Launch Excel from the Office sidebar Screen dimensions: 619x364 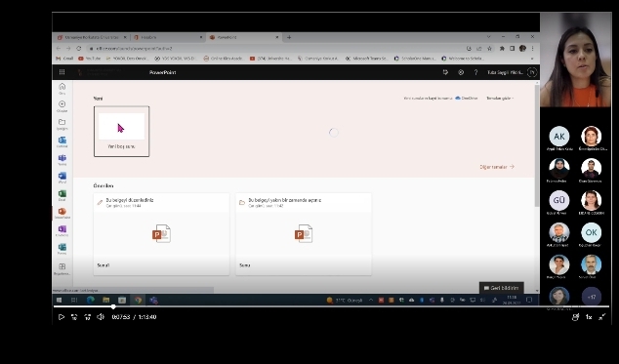click(62, 195)
